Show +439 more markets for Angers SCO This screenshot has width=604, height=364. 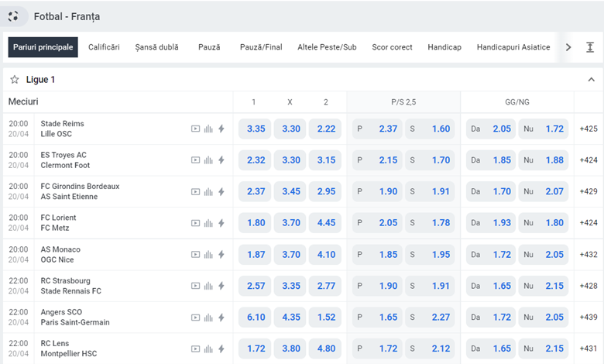(589, 318)
